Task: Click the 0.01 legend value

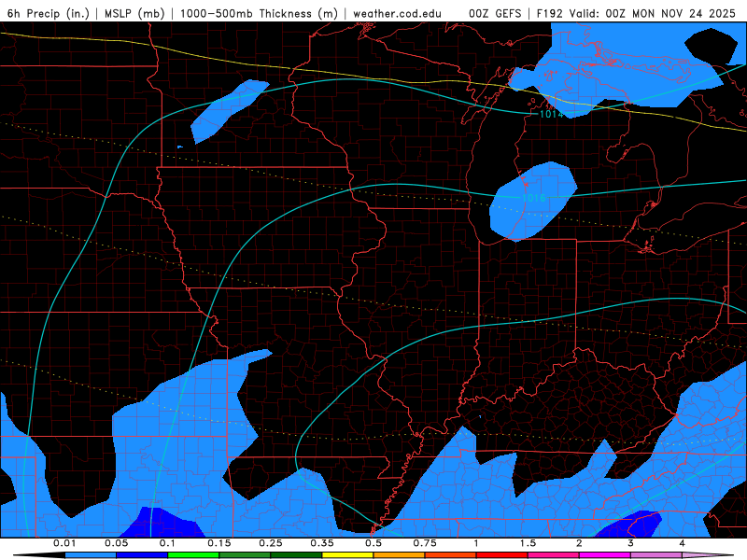Action: pos(64,543)
